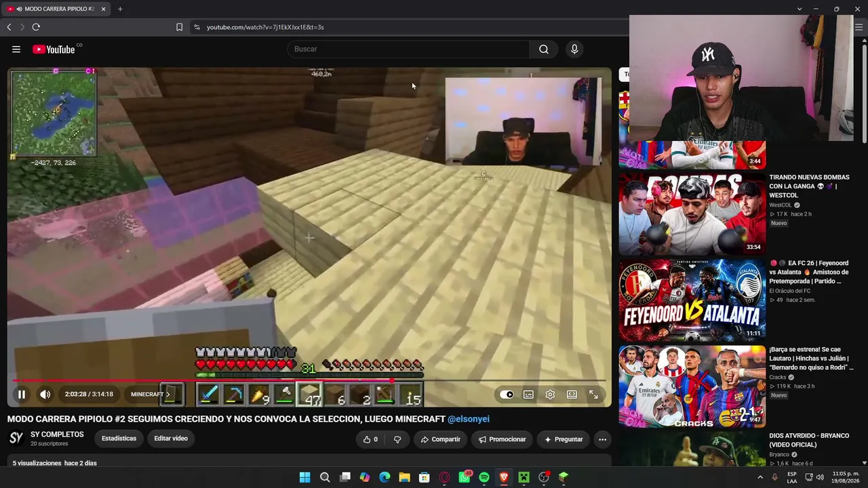Open Windows taskbar search
Viewport: 868px width, 488px height.
click(325, 477)
